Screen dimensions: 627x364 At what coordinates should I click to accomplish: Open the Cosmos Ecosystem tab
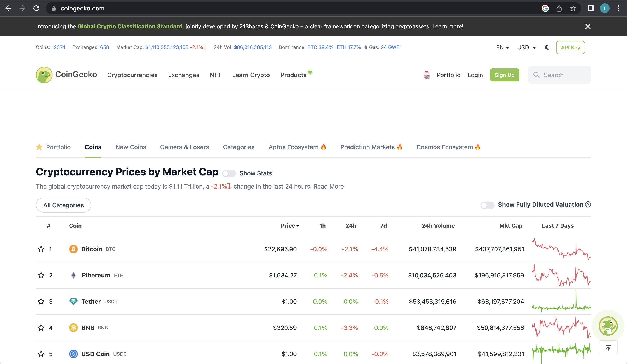449,147
